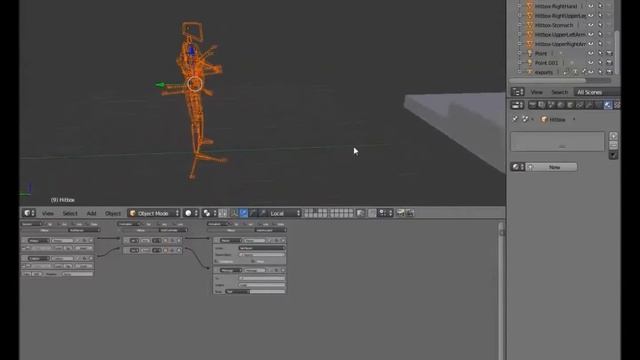The image size is (640, 360).
Task: Open the Object Mode dropdown
Action: [154, 213]
